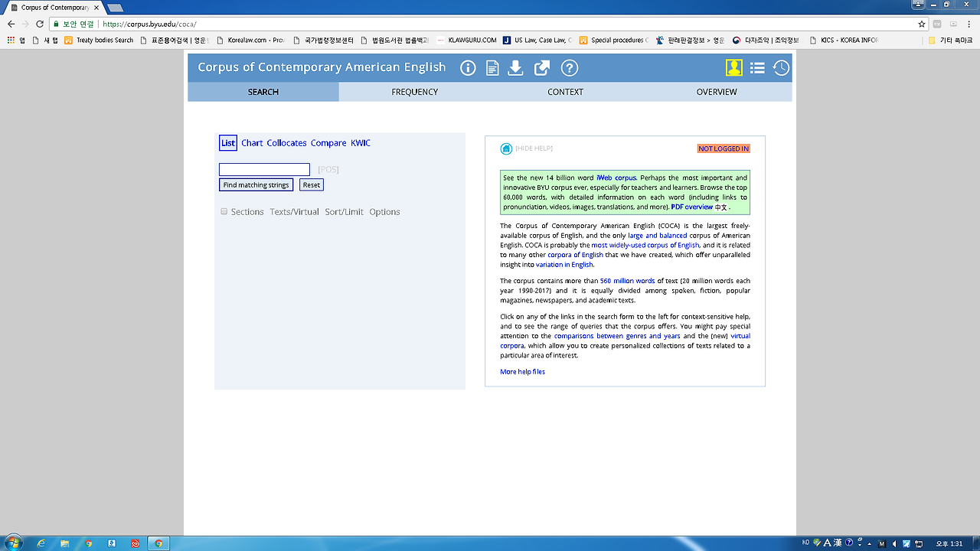Screen dimensions: 980x551
Task: Open the corpus information icon
Action: pos(468,68)
